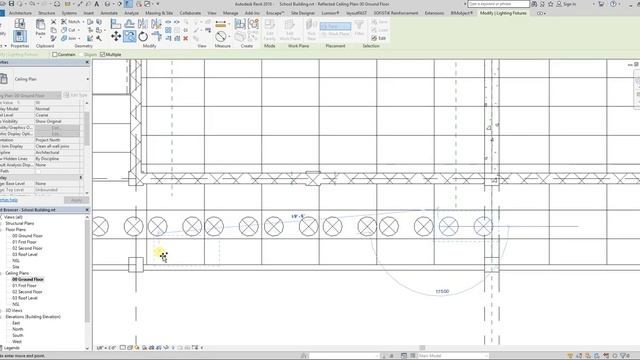This screenshot has height=360, width=640.
Task: Click the Array tool icon
Action: (168, 30)
